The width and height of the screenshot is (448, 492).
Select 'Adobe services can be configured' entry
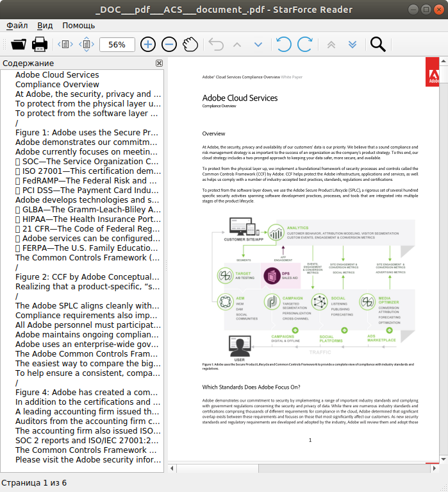pyautogui.click(x=88, y=239)
